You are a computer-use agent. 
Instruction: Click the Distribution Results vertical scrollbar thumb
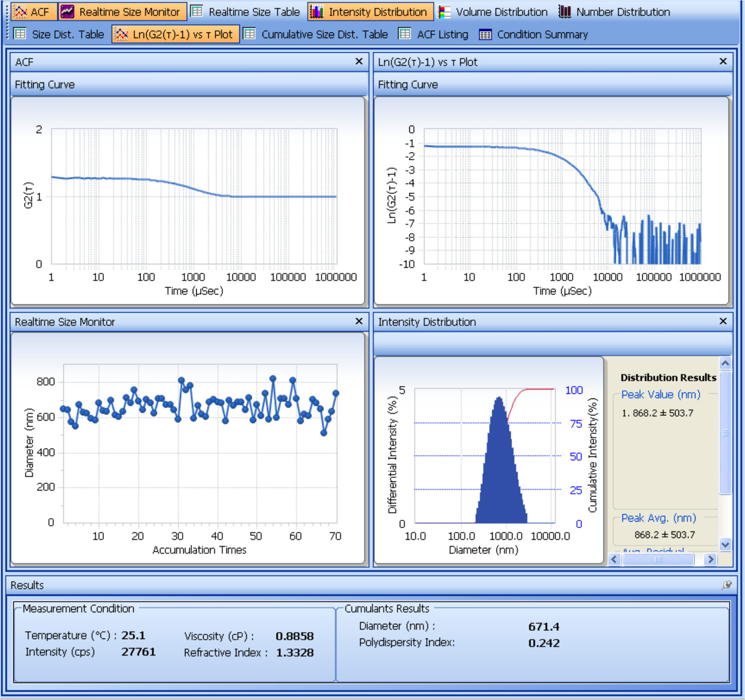[725, 432]
